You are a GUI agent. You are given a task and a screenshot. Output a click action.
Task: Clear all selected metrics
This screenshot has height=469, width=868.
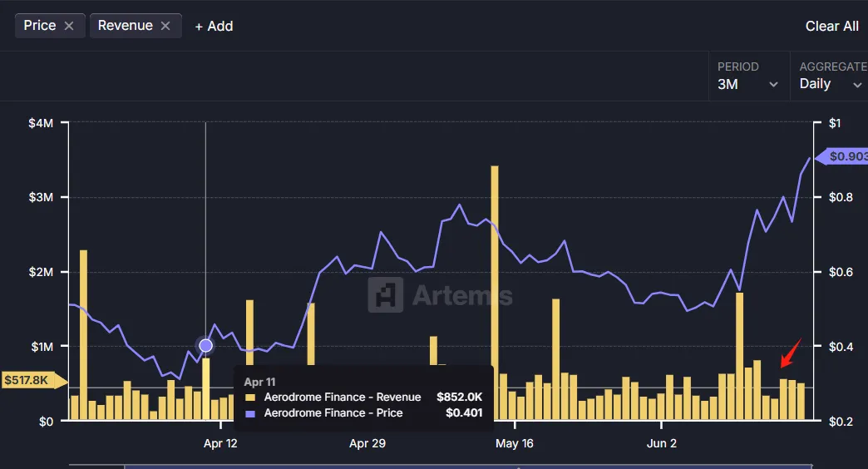(831, 26)
